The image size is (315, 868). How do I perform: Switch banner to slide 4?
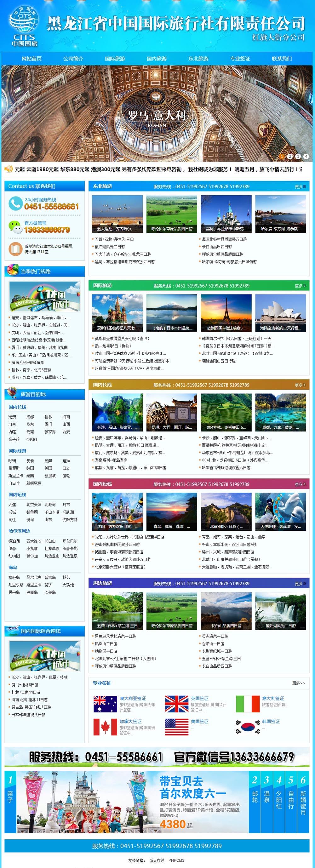306,156
